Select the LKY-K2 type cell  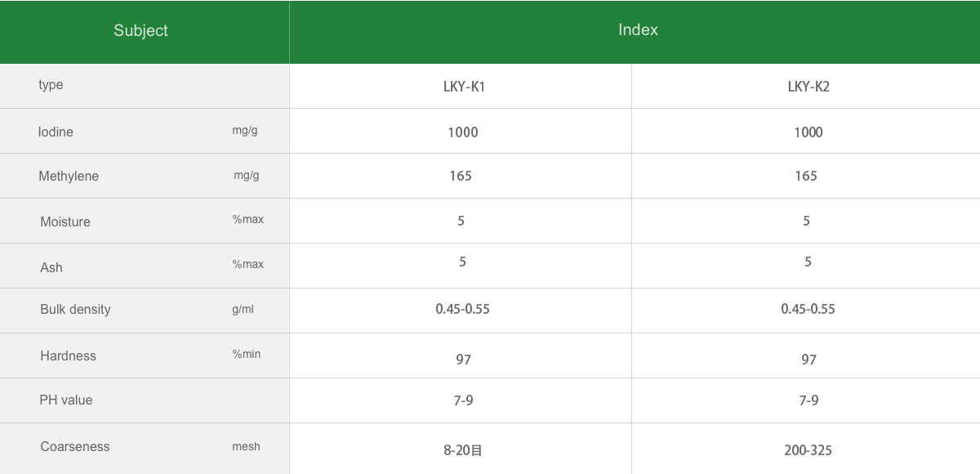(808, 87)
